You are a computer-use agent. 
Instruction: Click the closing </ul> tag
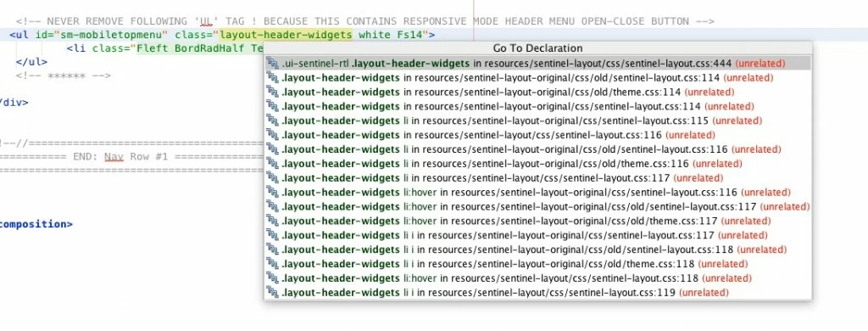point(31,62)
